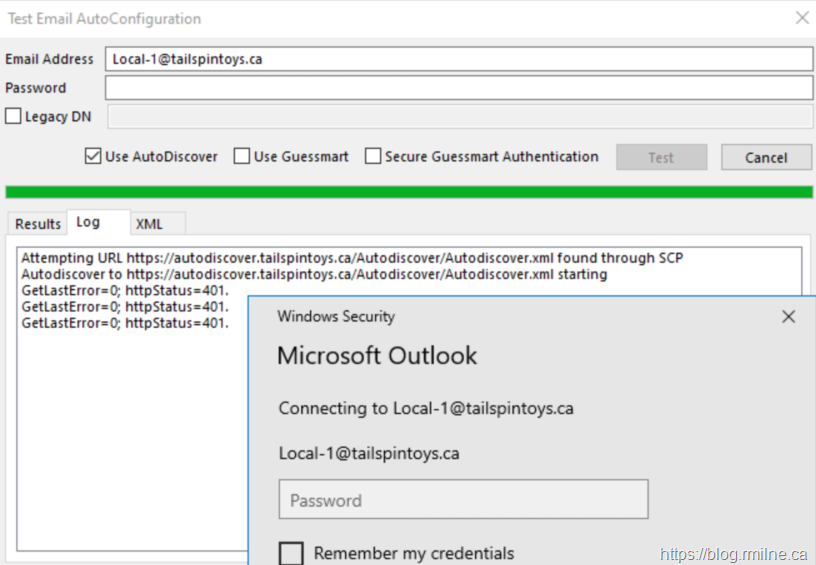Close the Test Email AutoConfiguration window

tap(801, 18)
